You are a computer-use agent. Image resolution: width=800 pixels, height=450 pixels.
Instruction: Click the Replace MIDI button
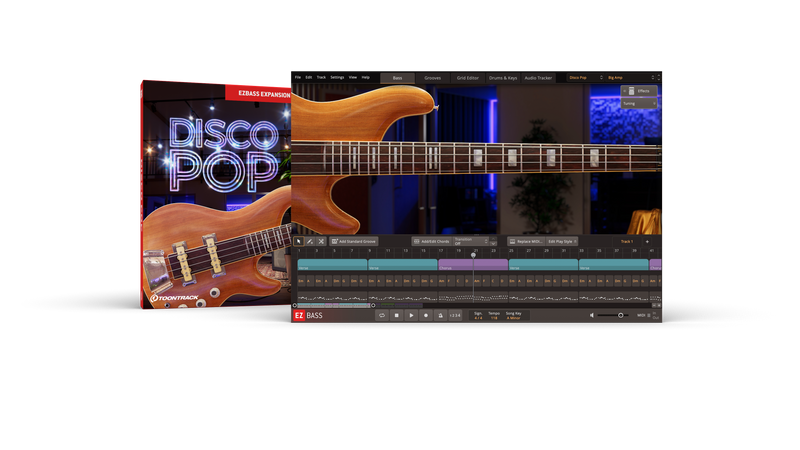[525, 241]
